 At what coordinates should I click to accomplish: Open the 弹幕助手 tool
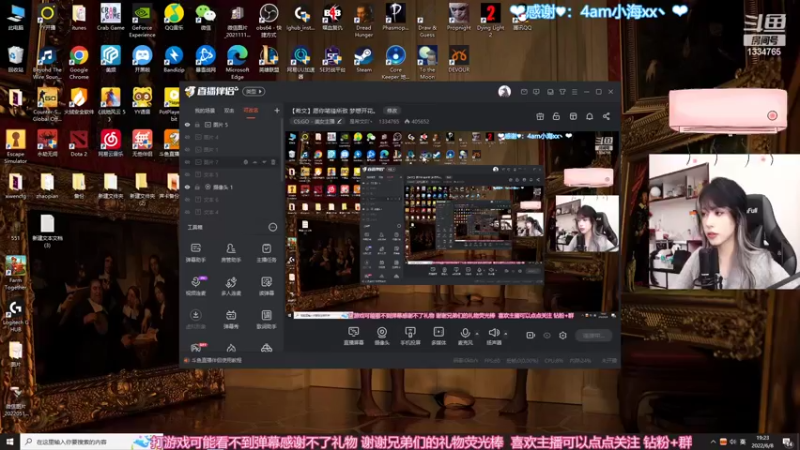pyautogui.click(x=195, y=253)
